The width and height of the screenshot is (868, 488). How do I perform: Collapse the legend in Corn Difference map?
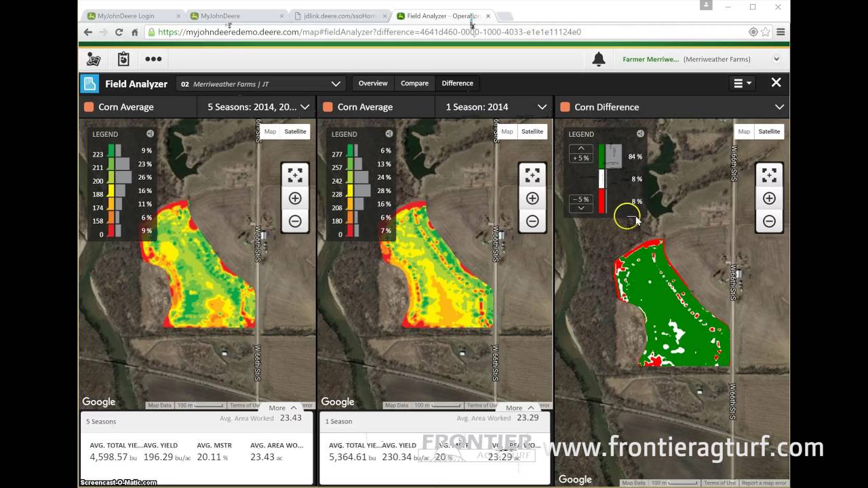[x=639, y=134]
